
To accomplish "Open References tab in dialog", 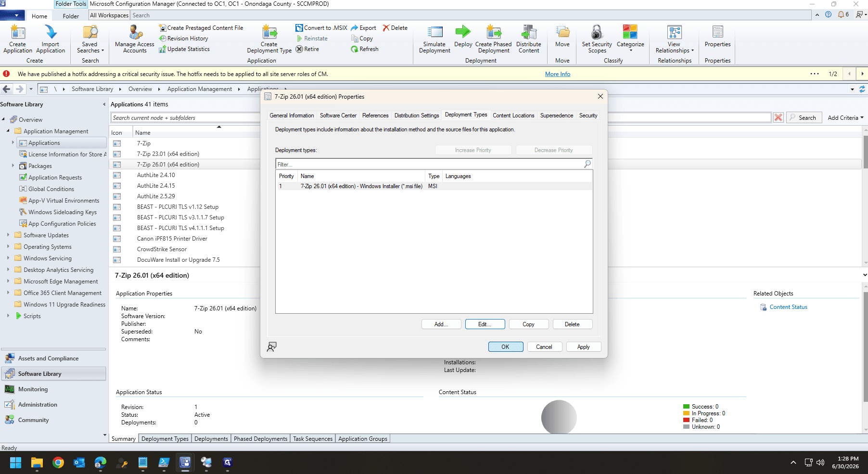I will pos(375,115).
